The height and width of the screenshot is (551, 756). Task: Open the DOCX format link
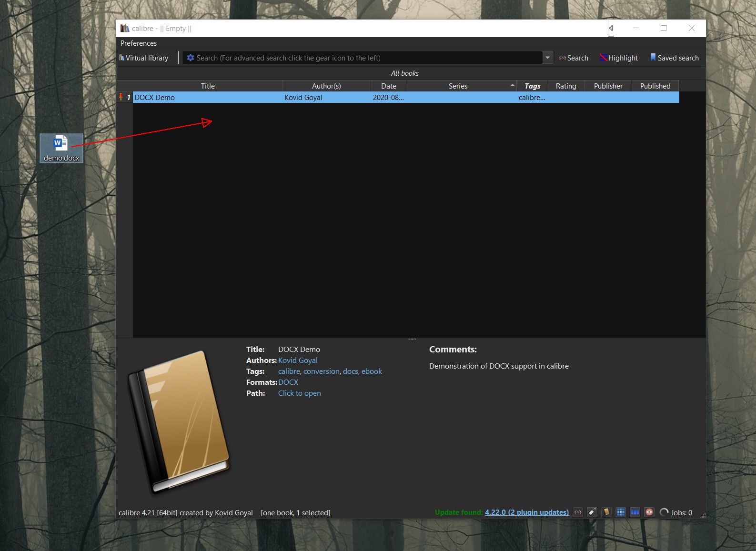[x=288, y=382]
